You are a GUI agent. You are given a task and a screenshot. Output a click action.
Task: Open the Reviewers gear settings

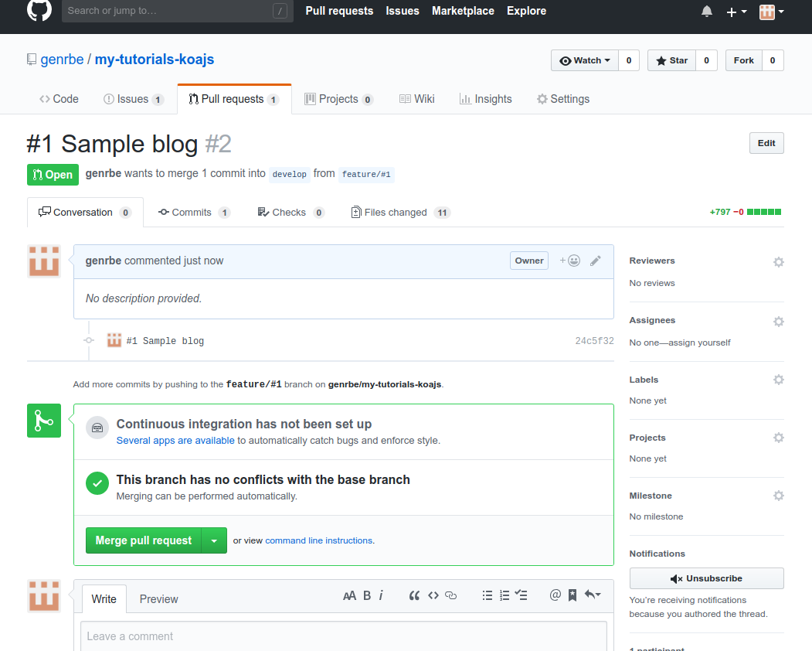click(778, 262)
